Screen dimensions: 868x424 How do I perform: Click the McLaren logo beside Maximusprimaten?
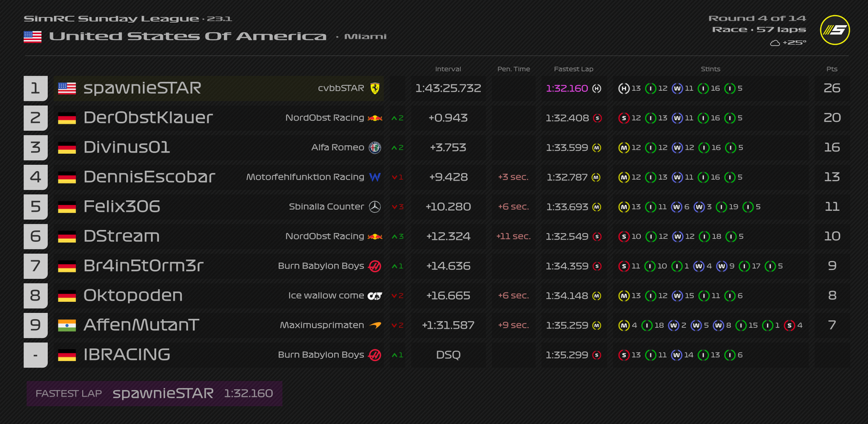point(375,325)
